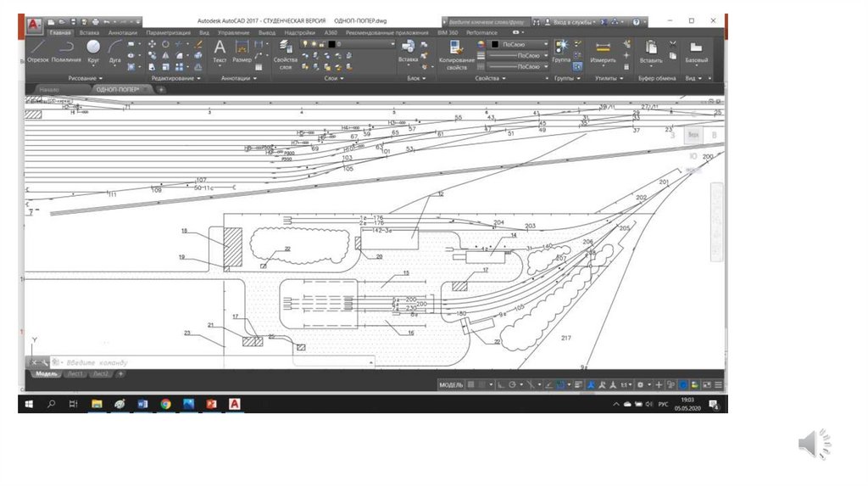Toggle ortho mode in status bar
The width and height of the screenshot is (868, 487).
501,384
